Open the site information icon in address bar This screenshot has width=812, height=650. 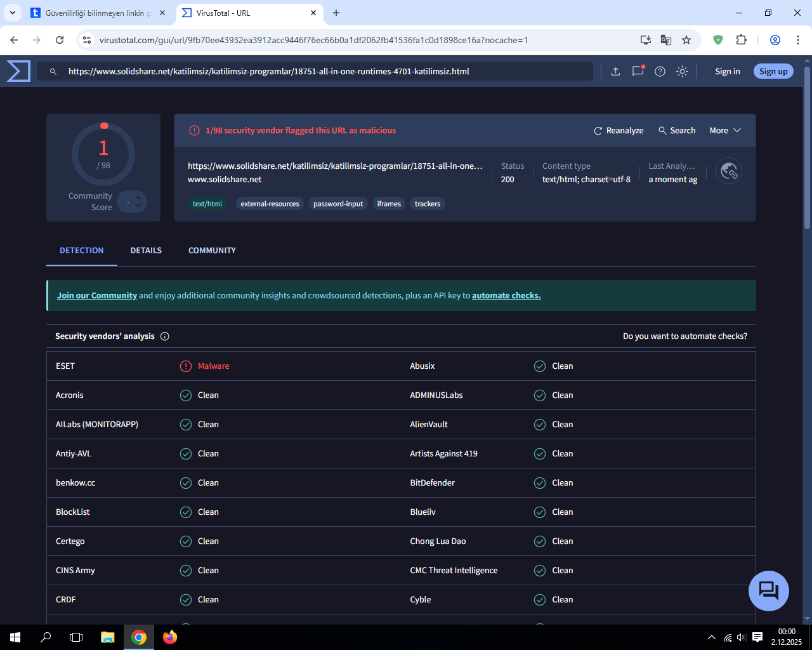pyautogui.click(x=87, y=40)
